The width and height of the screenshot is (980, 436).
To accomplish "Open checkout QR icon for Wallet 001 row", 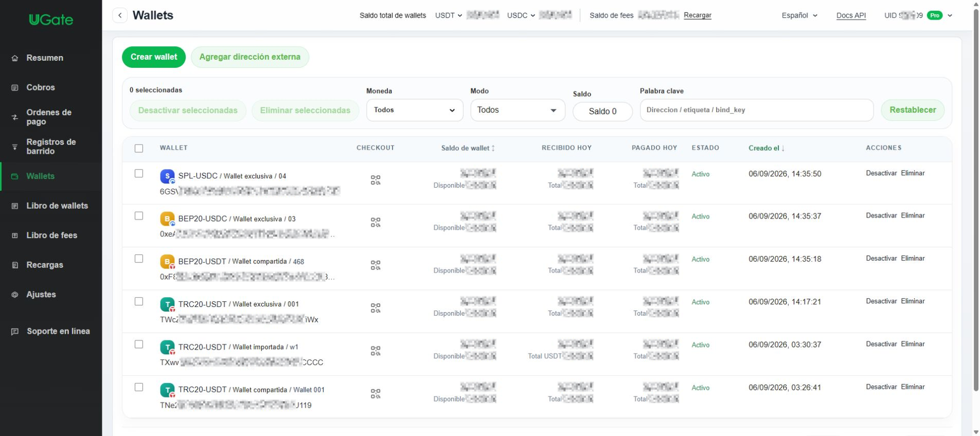I will tap(376, 394).
